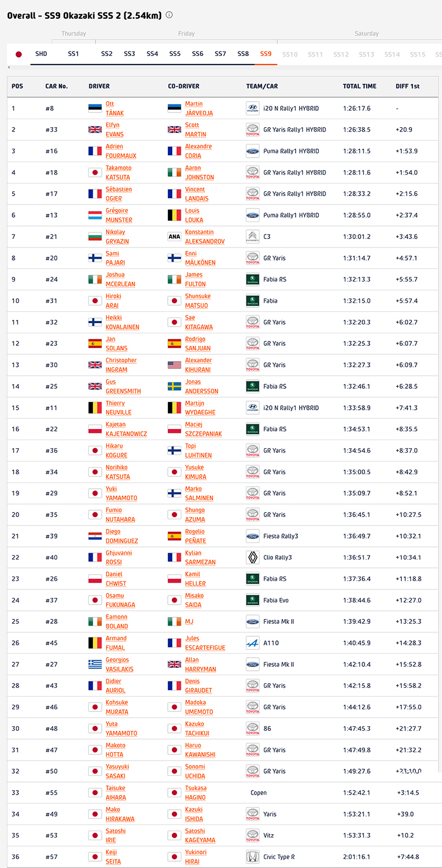Click the Alpine logo beside A110
This screenshot has height=868, width=442.
pyautogui.click(x=252, y=643)
